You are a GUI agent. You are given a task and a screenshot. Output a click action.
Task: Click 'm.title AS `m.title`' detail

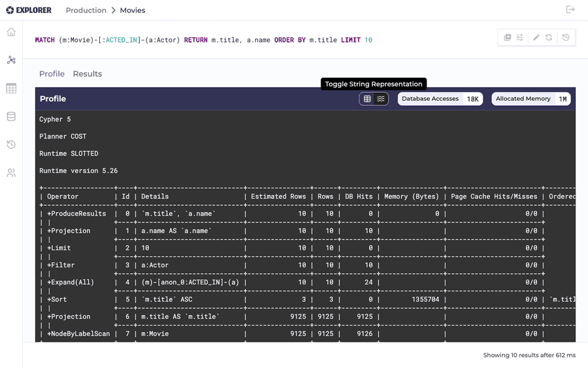(x=180, y=316)
